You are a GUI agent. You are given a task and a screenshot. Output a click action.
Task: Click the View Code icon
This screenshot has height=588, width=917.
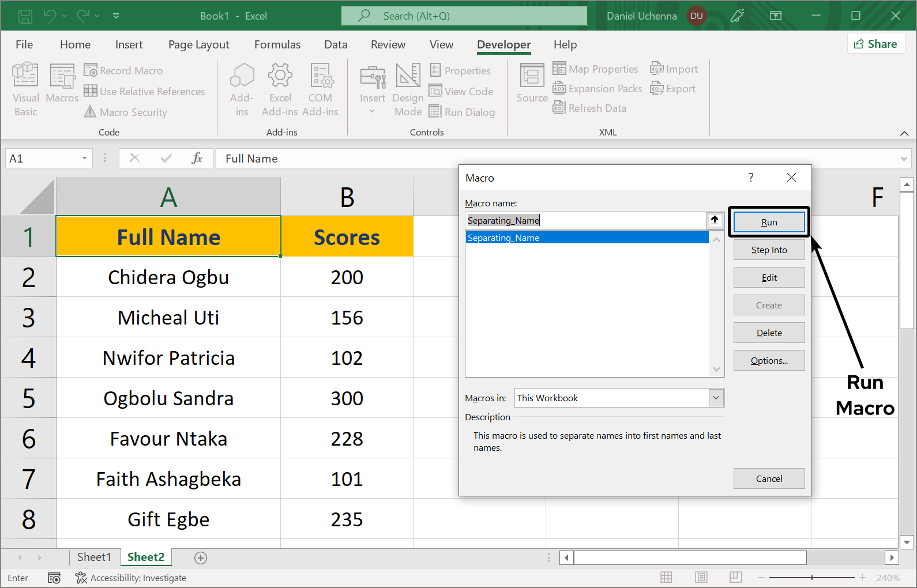[x=435, y=91]
